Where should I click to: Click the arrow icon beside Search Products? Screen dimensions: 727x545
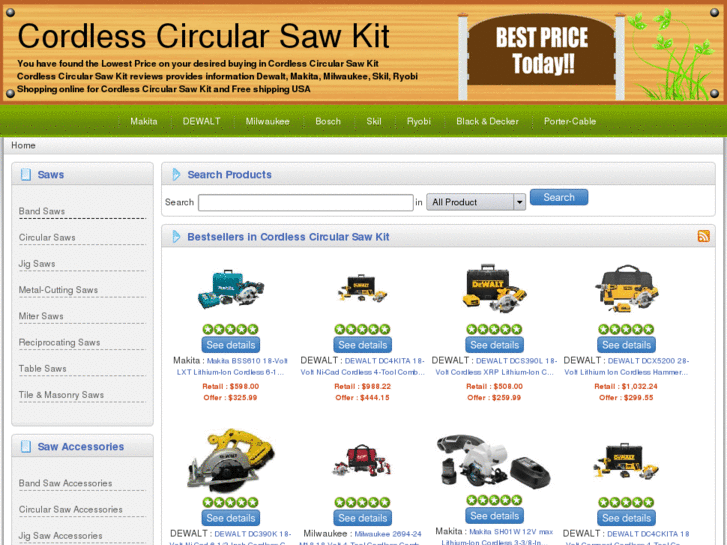[176, 174]
